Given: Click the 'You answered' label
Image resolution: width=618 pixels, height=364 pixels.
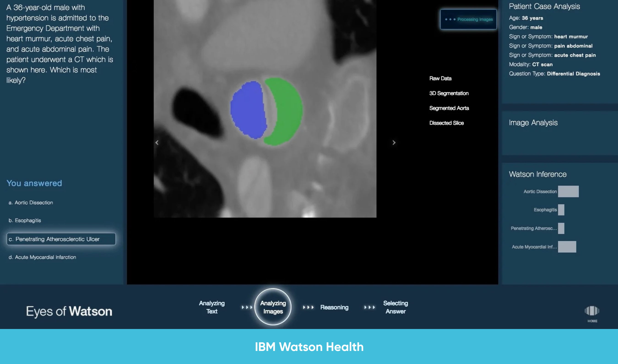Looking at the screenshot, I should (34, 183).
